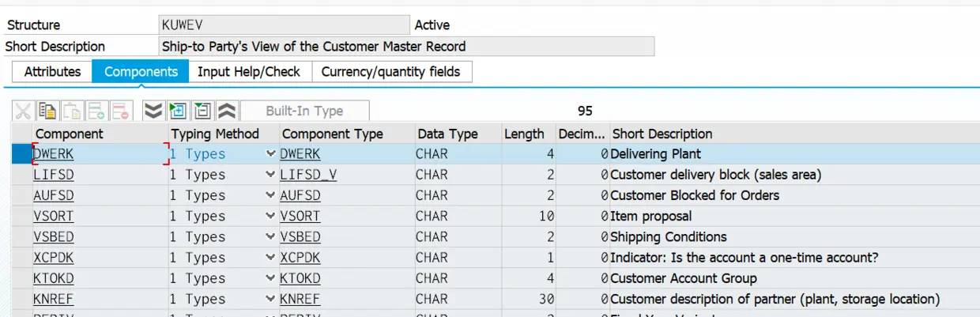Open Typing Method dropdown for DWERK row
The width and height of the screenshot is (980, 317).
point(272,154)
